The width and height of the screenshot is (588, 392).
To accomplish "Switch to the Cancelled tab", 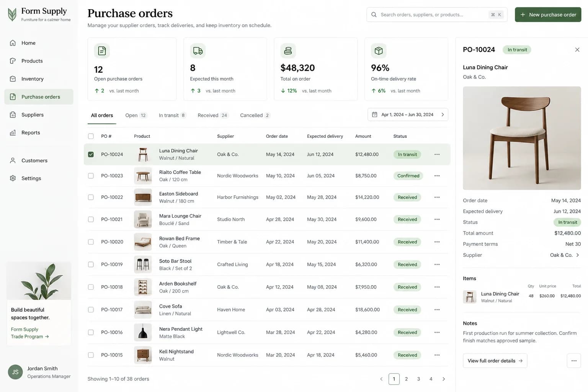I will pyautogui.click(x=255, y=115).
